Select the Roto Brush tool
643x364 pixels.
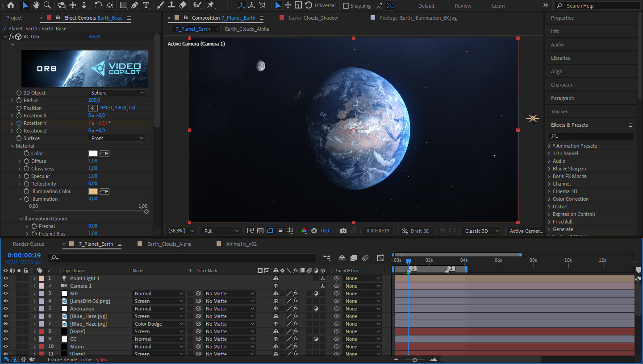(197, 5)
